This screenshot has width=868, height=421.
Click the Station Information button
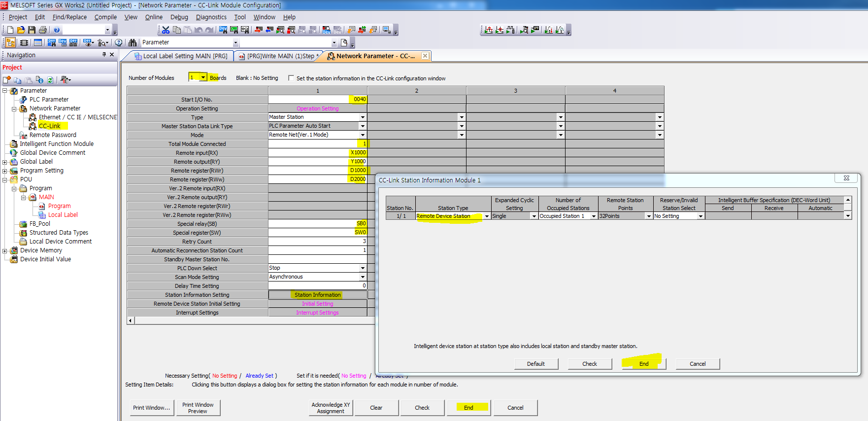318,295
